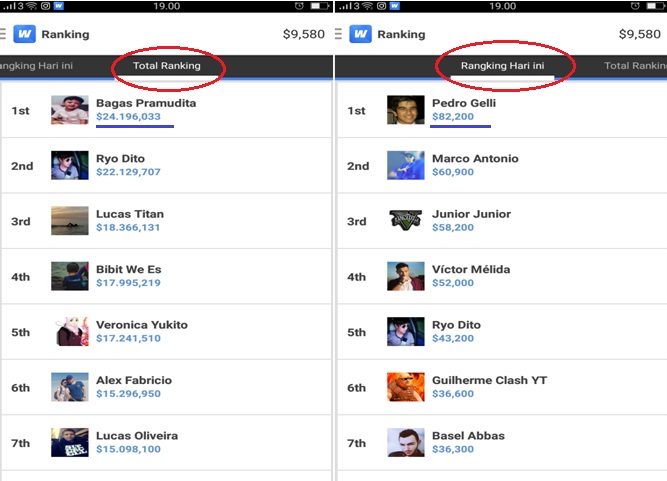Image resolution: width=667 pixels, height=481 pixels.
Task: Open Veronica Yukito's avatar
Action: coord(71,332)
